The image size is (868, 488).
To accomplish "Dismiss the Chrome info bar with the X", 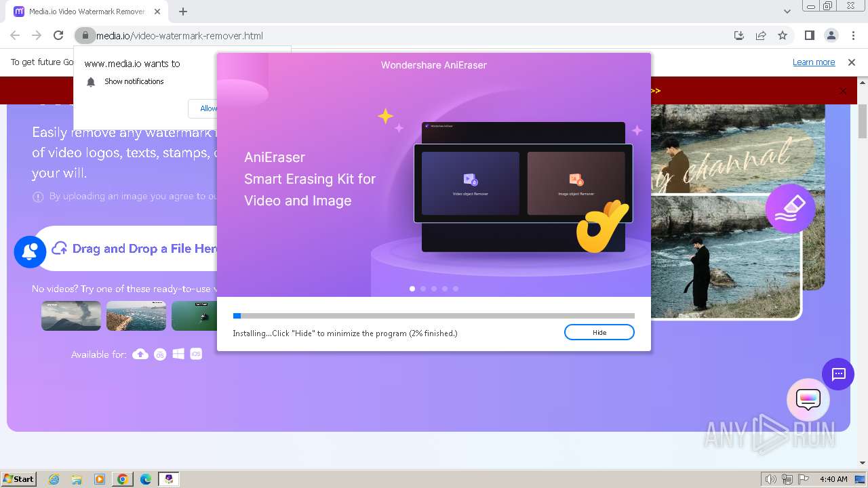I will pyautogui.click(x=852, y=62).
